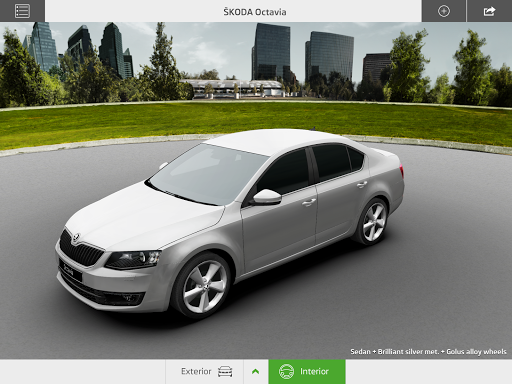Click the steering wheel icon
The image size is (512, 384).
(286, 371)
